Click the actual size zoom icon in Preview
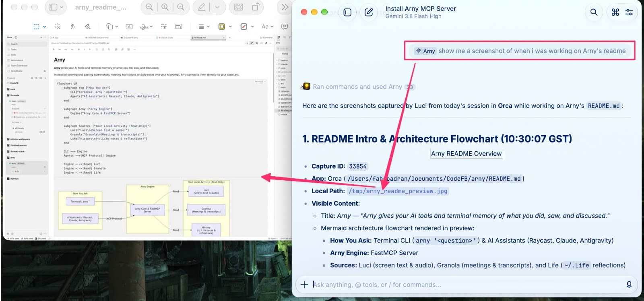 pyautogui.click(x=165, y=7)
